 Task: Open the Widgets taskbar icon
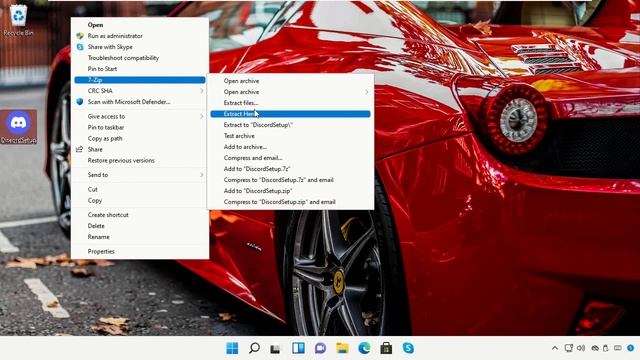tap(298, 348)
